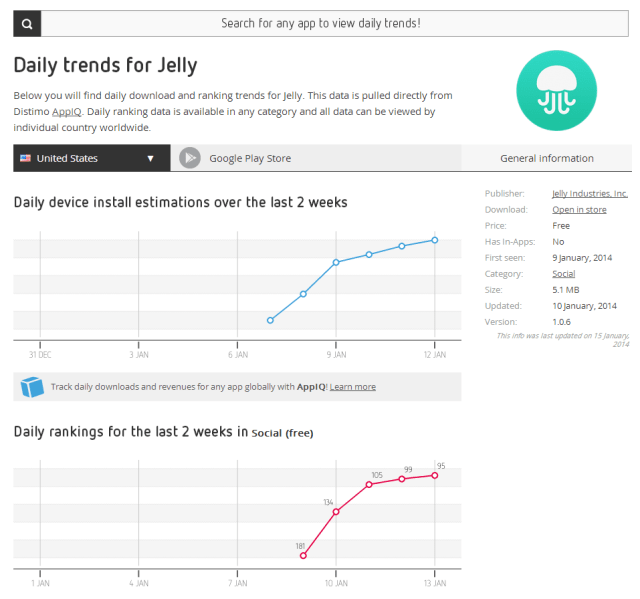640x599 pixels.
Task: Click the United States flag icon
Action: [x=25, y=158]
